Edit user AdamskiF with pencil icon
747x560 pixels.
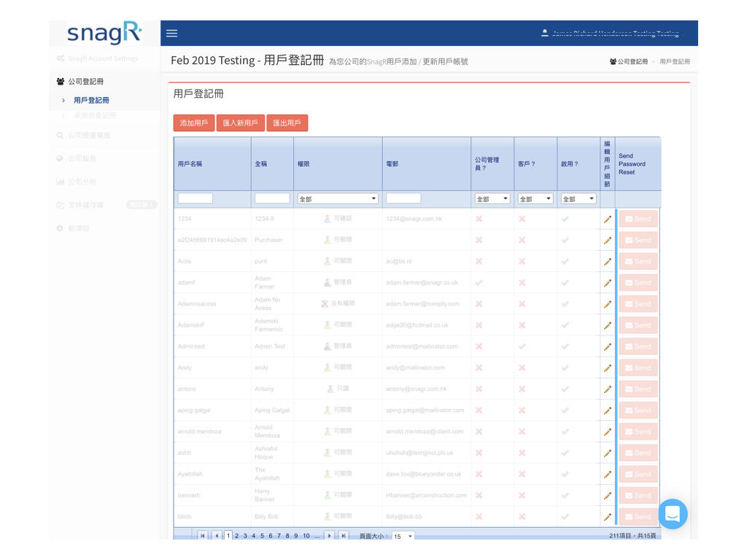(x=608, y=325)
